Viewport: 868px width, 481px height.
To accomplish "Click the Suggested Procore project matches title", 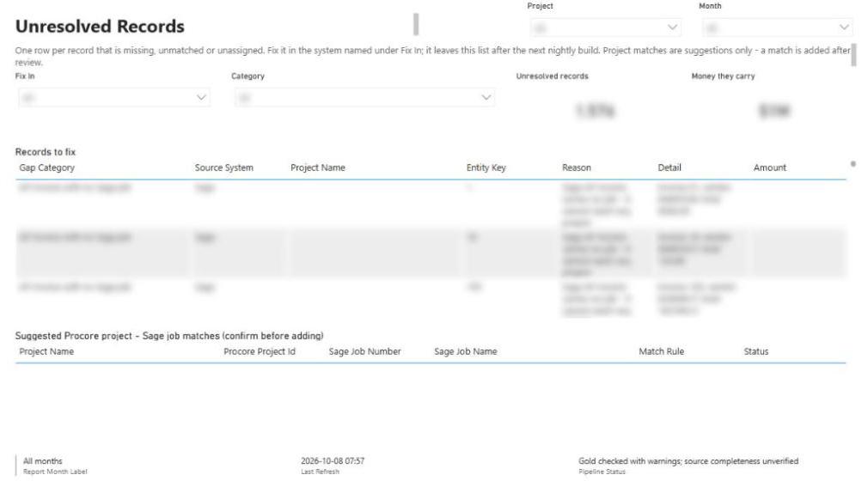I will point(169,336).
